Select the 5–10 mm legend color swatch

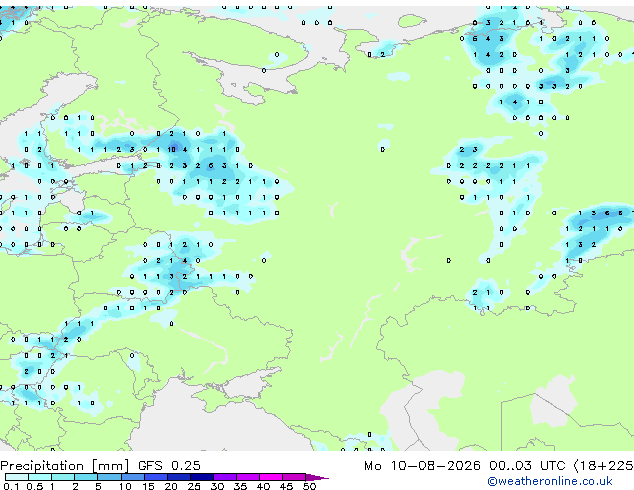tap(109, 477)
